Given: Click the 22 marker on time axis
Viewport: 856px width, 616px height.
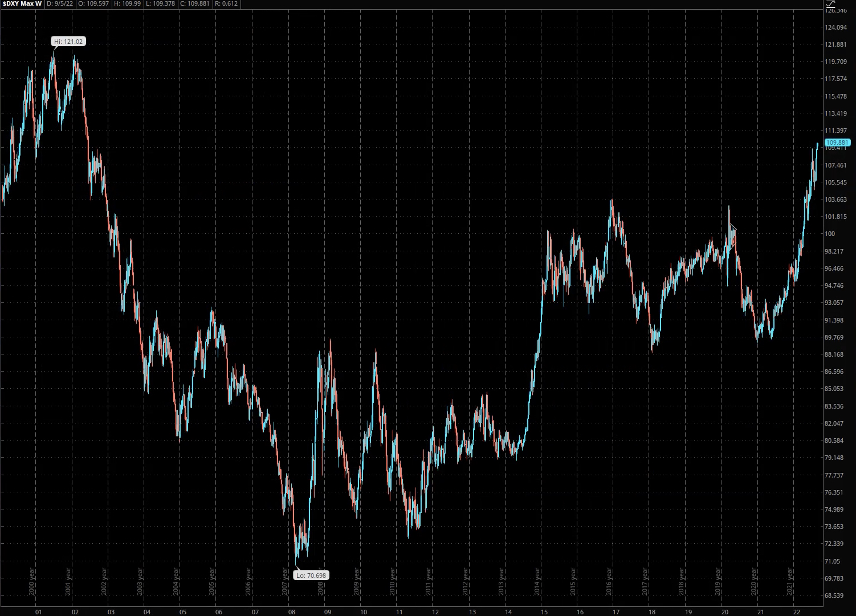Looking at the screenshot, I should [796, 612].
